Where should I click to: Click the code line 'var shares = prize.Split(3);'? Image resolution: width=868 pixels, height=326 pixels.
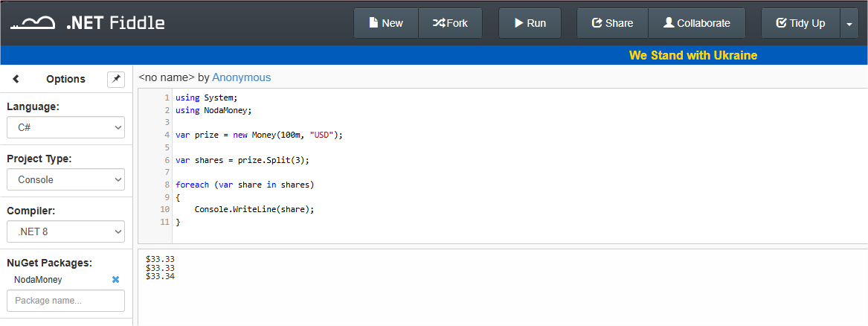(x=242, y=160)
